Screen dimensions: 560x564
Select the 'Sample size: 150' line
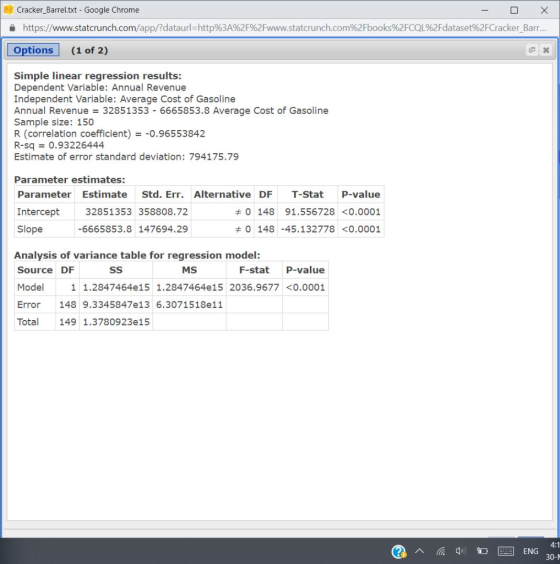click(x=54, y=122)
